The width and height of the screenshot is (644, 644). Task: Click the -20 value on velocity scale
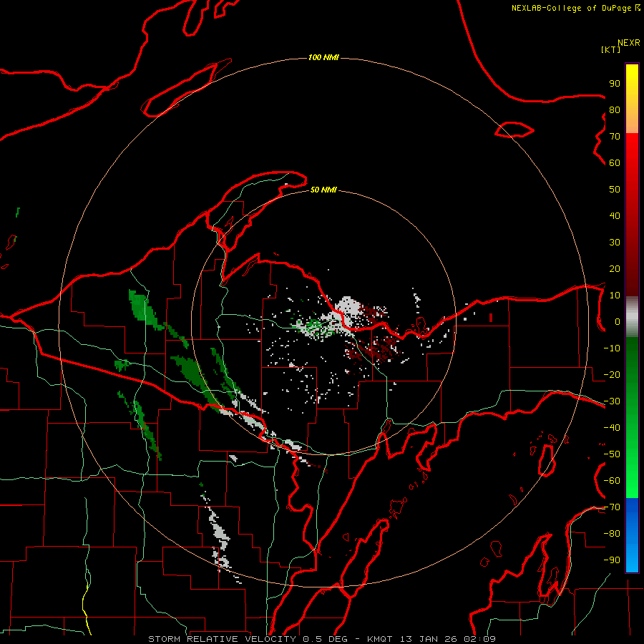[x=612, y=375]
